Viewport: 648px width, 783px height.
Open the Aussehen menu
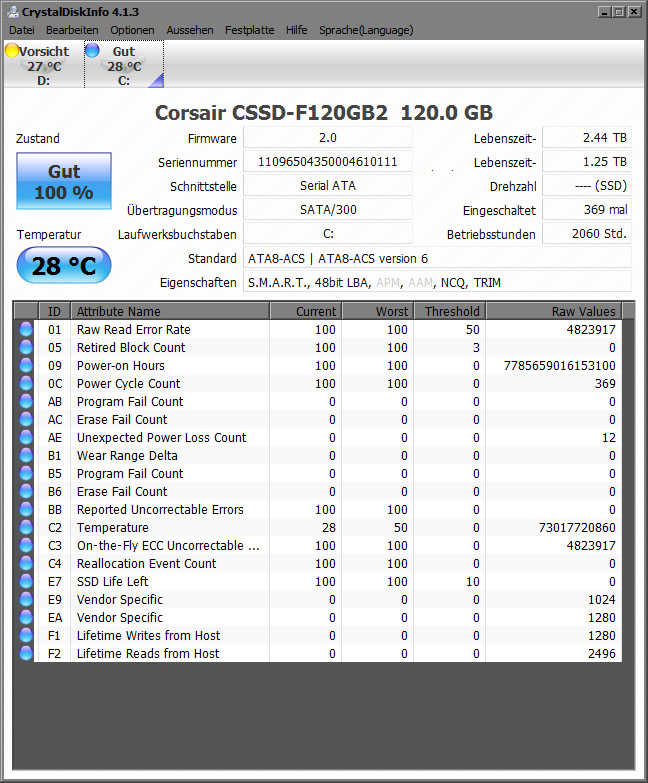[190, 30]
